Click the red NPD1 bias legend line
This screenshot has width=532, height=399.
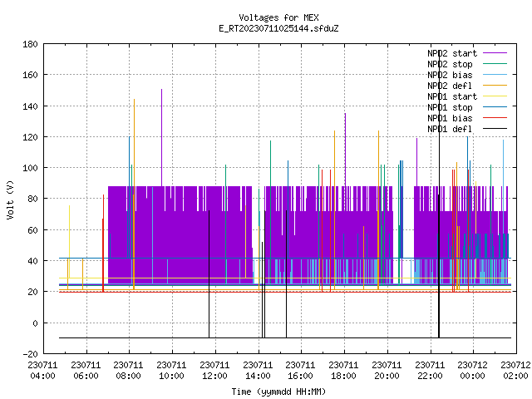(x=495, y=118)
